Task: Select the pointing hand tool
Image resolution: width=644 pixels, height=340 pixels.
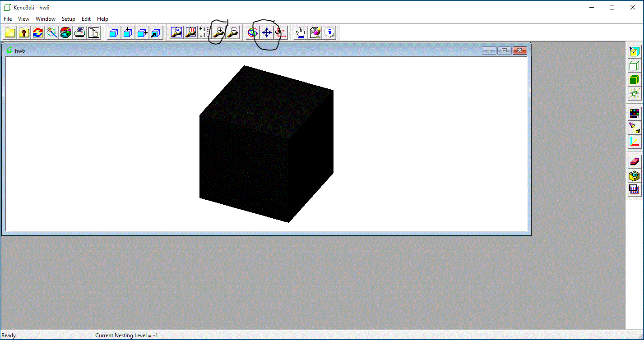Action: click(301, 32)
